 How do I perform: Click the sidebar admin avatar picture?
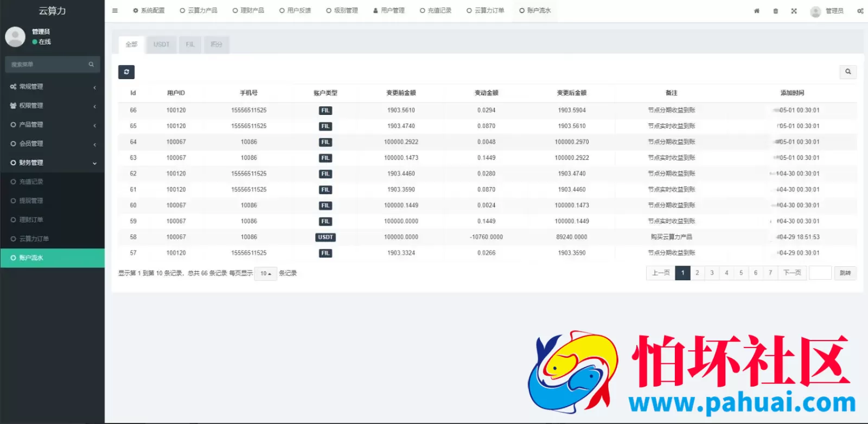point(15,37)
